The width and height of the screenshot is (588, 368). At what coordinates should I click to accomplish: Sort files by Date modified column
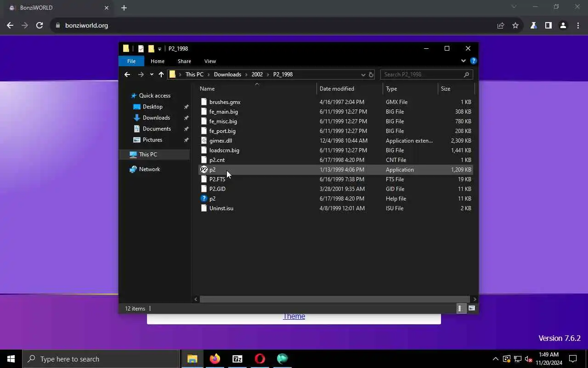pyautogui.click(x=350, y=89)
